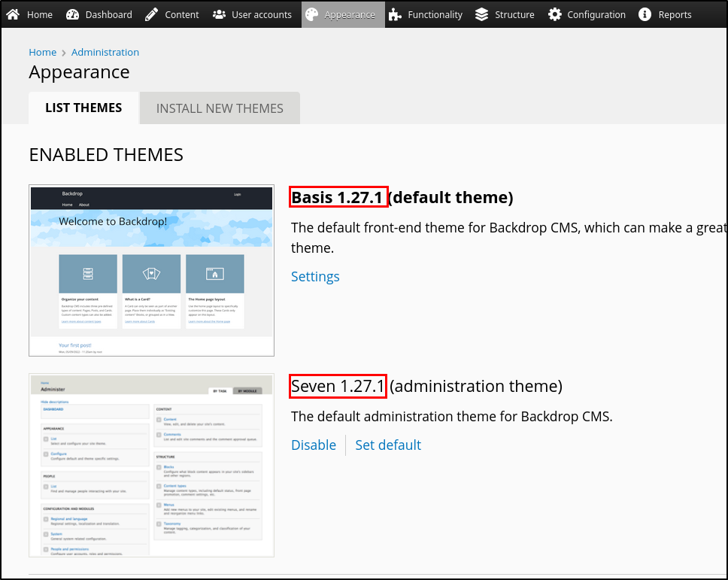
Task: Select the Appearance menu label
Action: click(350, 15)
